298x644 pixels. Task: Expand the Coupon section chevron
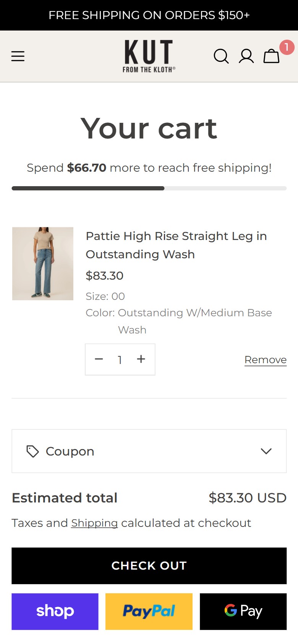coord(266,451)
